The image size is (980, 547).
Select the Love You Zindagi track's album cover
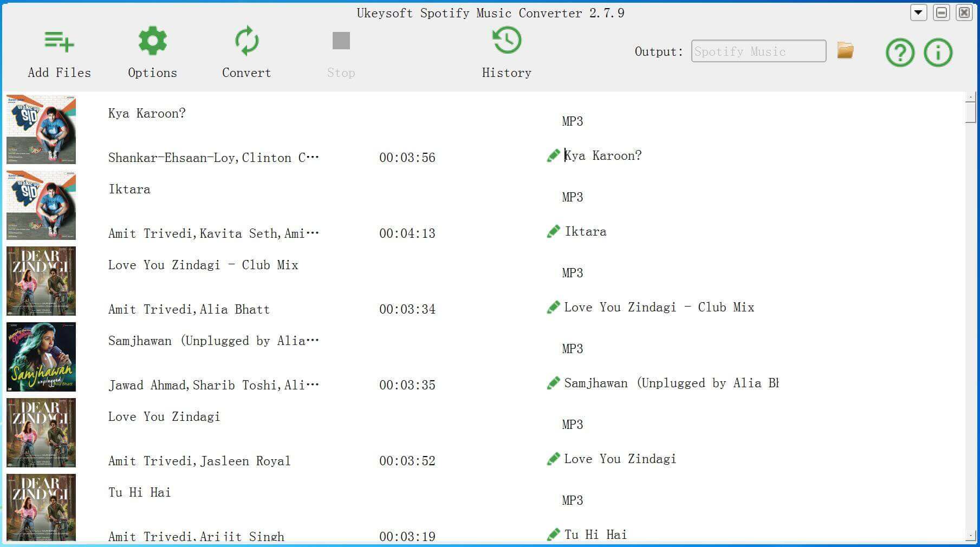pos(41,433)
